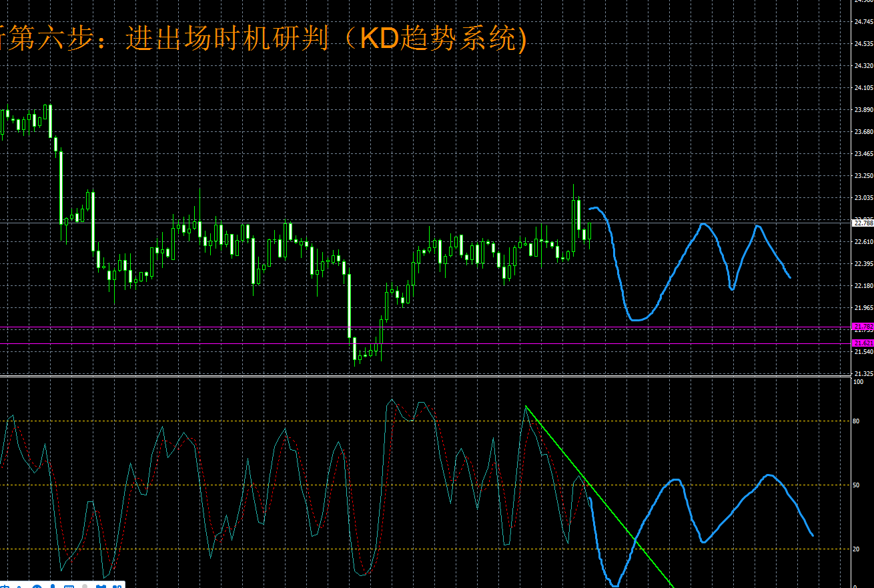Click the Chinese/English input mode icon

[x=4, y=586]
